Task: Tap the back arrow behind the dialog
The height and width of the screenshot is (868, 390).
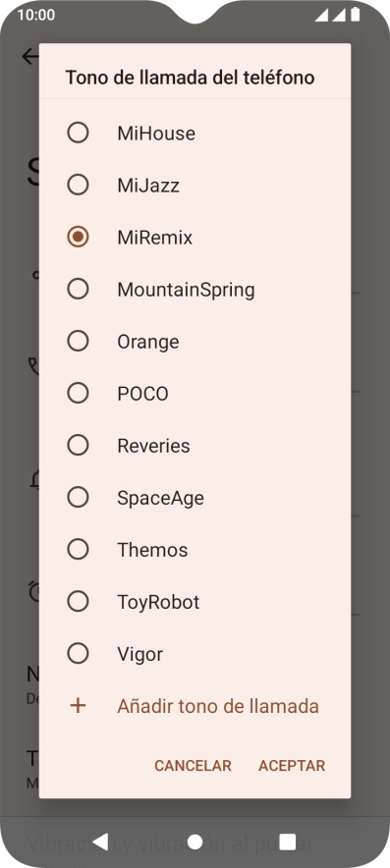Action: pos(29,57)
